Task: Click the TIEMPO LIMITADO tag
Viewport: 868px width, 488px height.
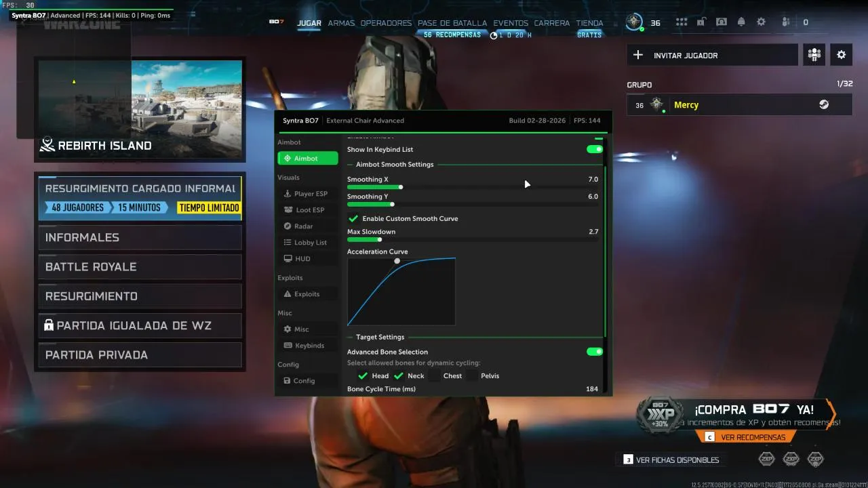Action: (x=208, y=208)
